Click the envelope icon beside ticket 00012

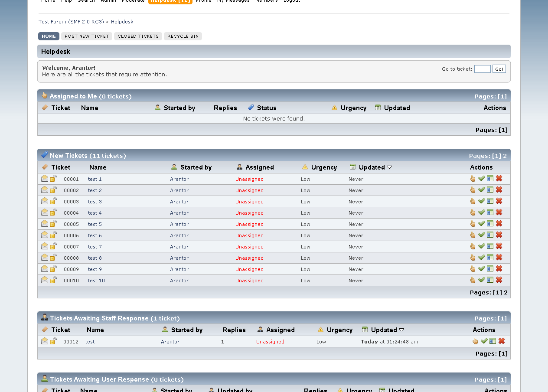pos(45,341)
